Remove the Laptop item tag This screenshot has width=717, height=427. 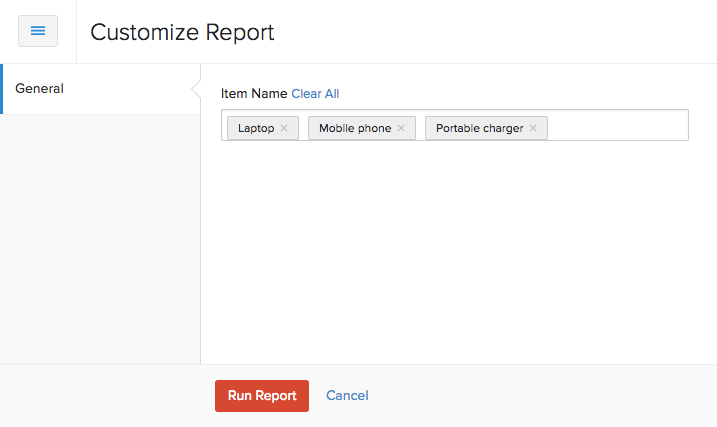click(284, 128)
